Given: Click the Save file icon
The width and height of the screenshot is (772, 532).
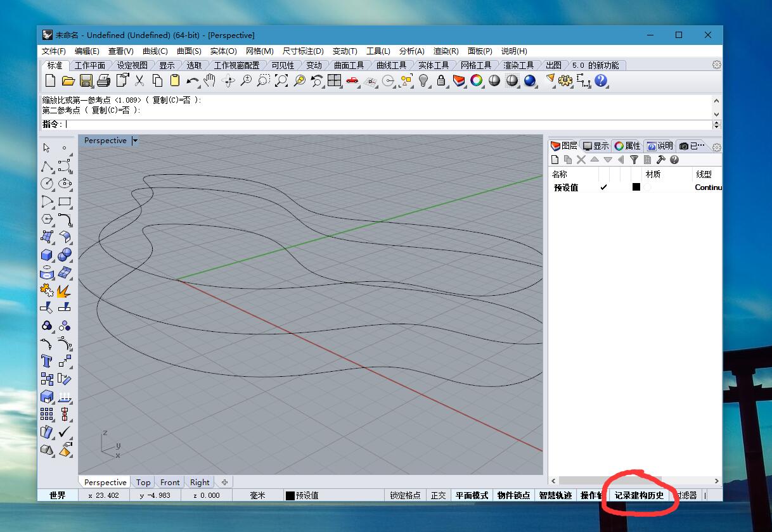Looking at the screenshot, I should coord(86,80).
